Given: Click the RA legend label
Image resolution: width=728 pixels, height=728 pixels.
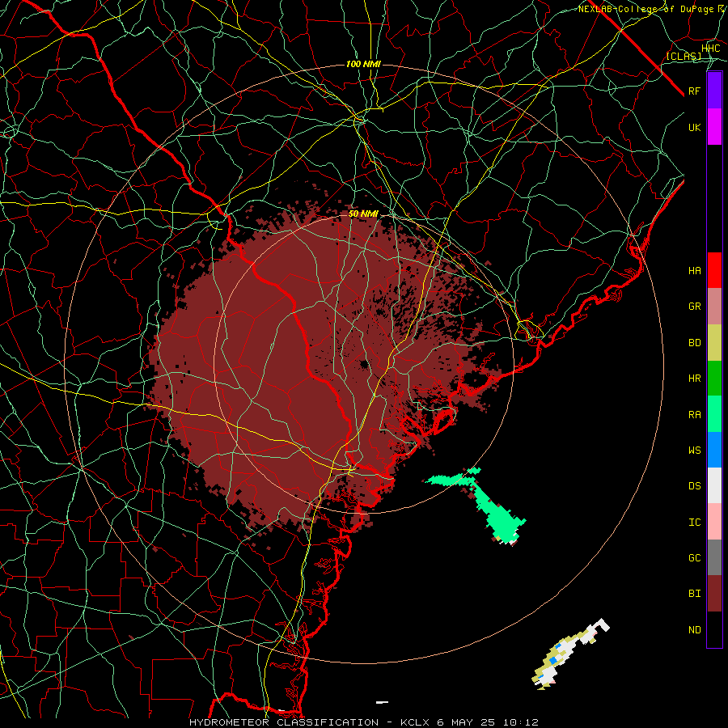Looking at the screenshot, I should tap(694, 414).
